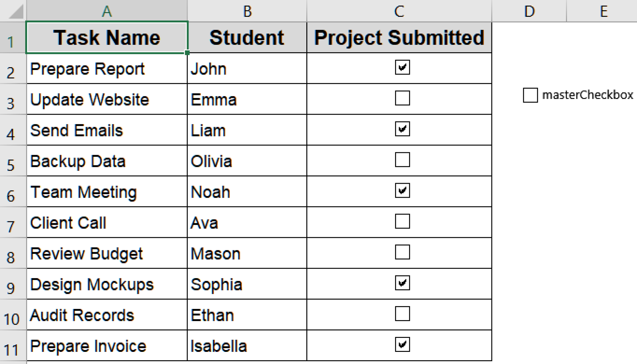
Task: Uncheck Sophia's Project Submitted checkbox
Action: pos(402,283)
